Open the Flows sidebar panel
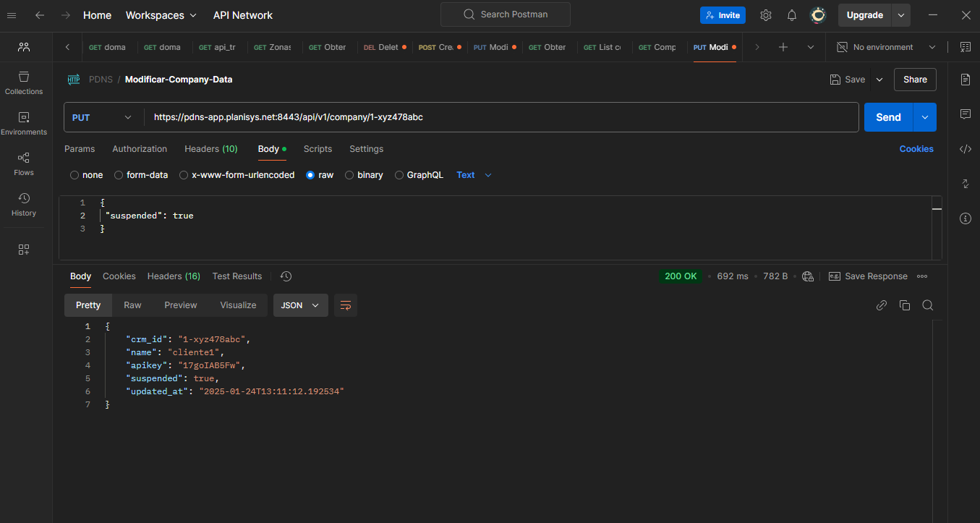This screenshot has width=980, height=523. tap(24, 164)
